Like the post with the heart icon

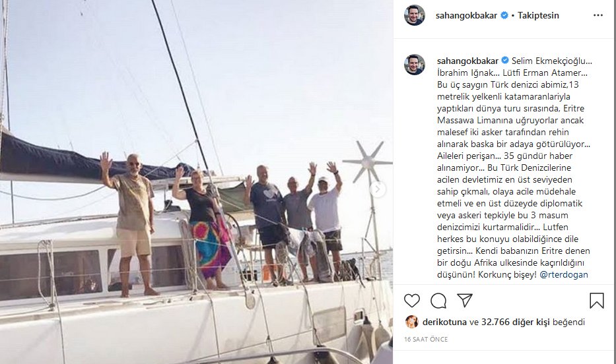pos(412,301)
